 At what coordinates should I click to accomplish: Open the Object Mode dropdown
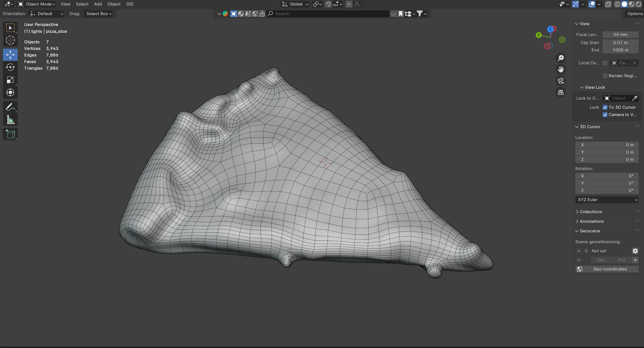[x=37, y=4]
